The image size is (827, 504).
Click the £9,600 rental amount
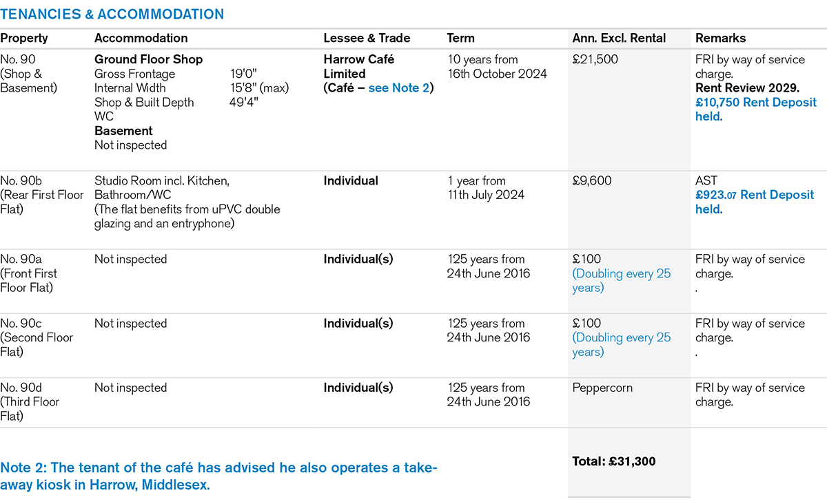click(591, 181)
